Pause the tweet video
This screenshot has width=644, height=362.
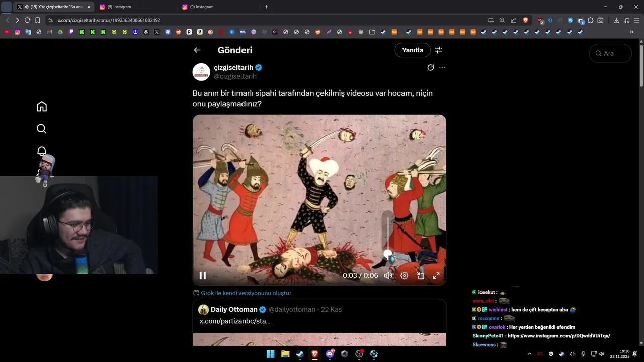coord(203,276)
